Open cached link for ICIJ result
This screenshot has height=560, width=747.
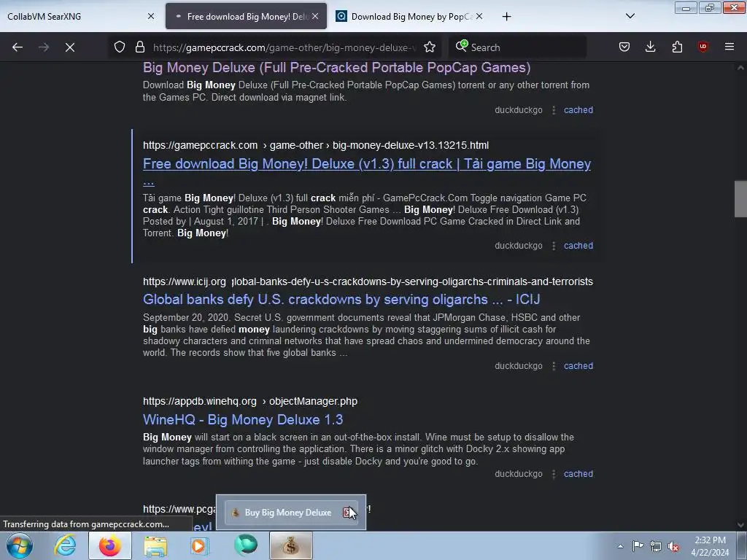coord(578,366)
